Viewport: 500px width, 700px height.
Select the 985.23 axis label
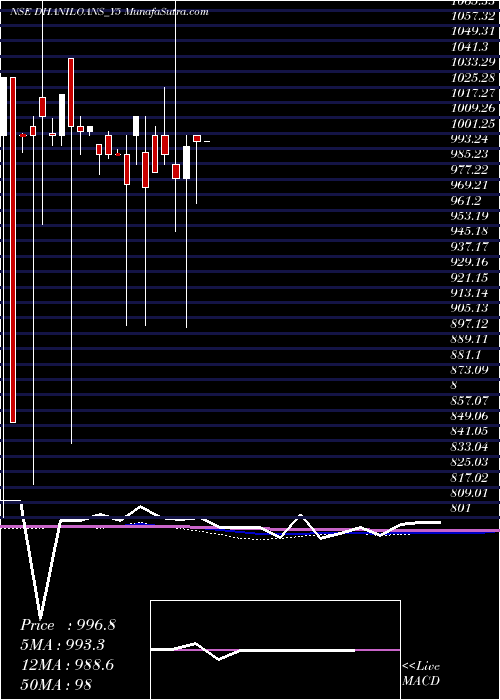470,154
